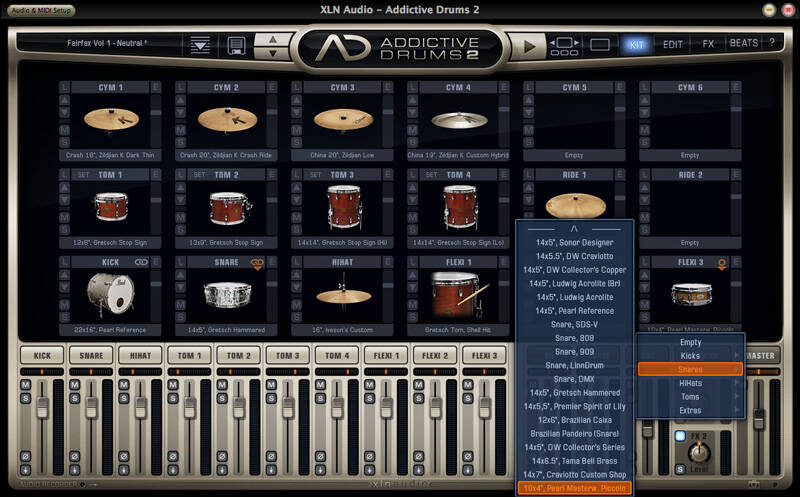Screen dimensions: 800x497
Task: Expand the Kicks category submenu
Action: pos(690,356)
